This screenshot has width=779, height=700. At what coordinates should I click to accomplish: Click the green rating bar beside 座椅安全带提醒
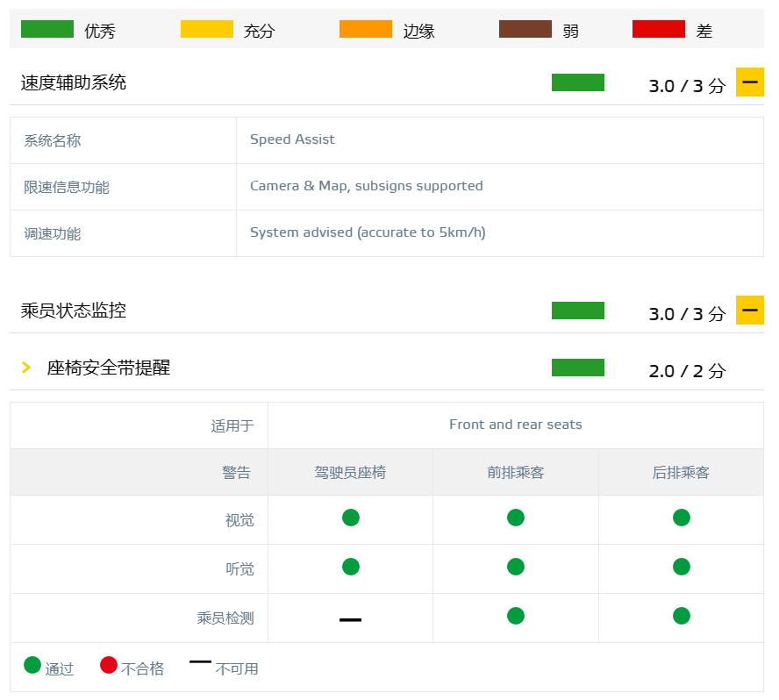578,368
